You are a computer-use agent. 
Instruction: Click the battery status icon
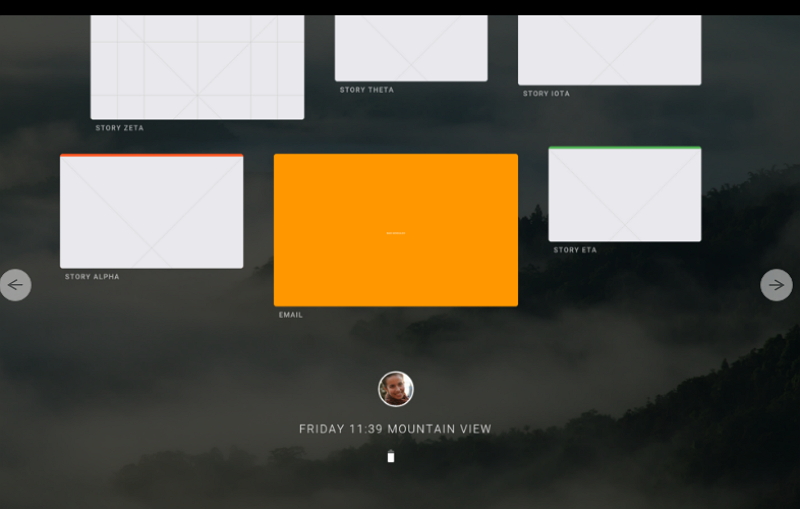391,457
